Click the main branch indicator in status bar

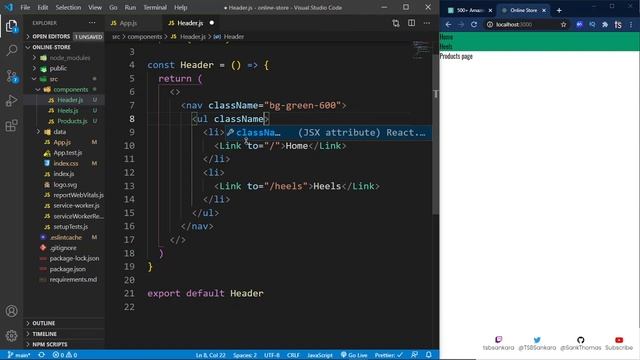(x=19, y=355)
